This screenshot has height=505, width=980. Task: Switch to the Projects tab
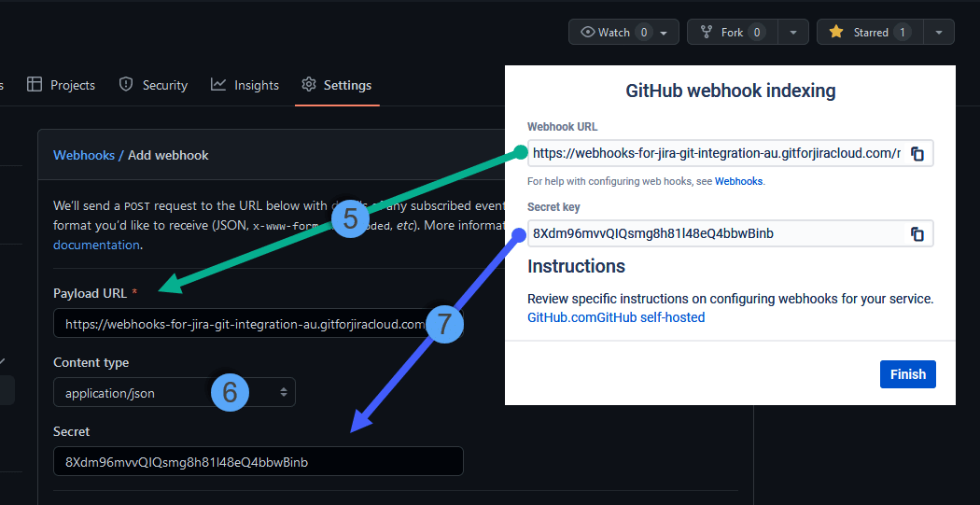point(62,85)
